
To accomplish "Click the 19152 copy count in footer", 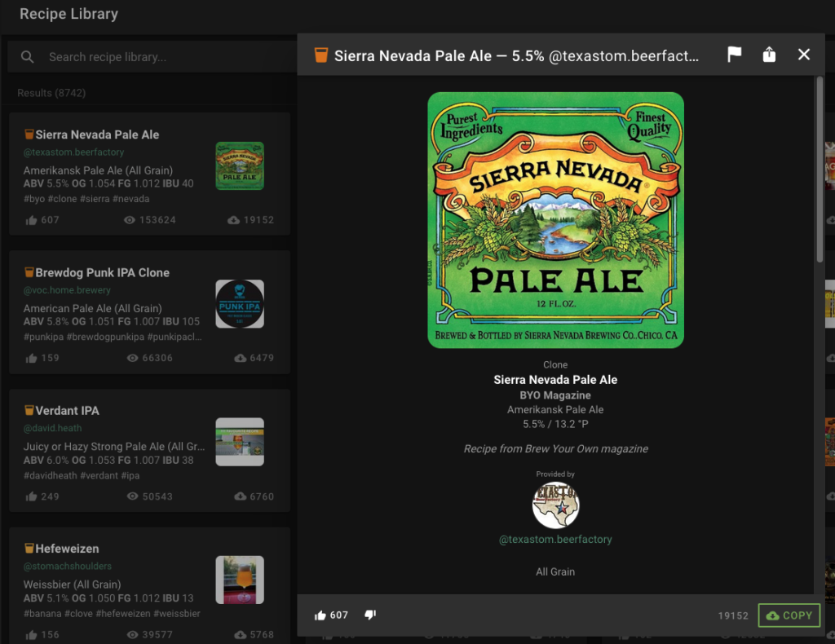I will pyautogui.click(x=733, y=615).
